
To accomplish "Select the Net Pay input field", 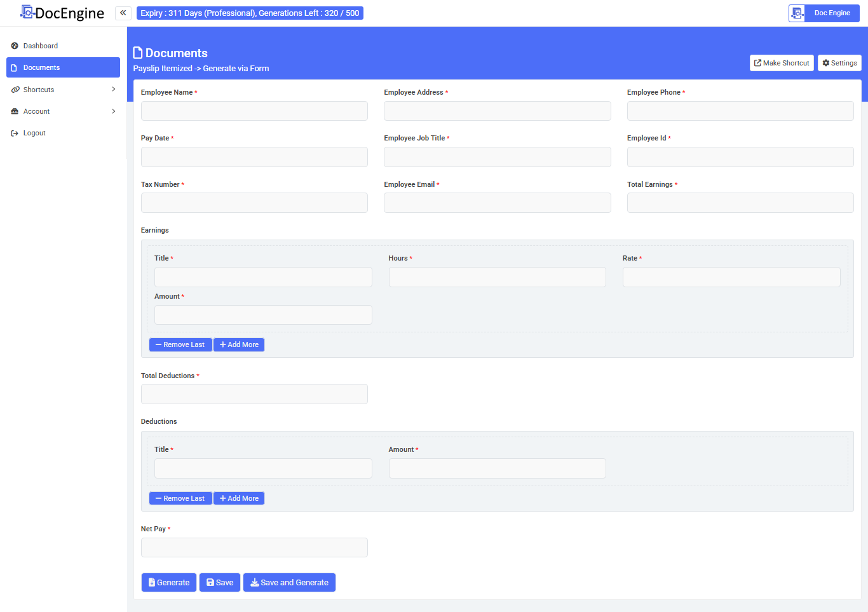I will (254, 547).
